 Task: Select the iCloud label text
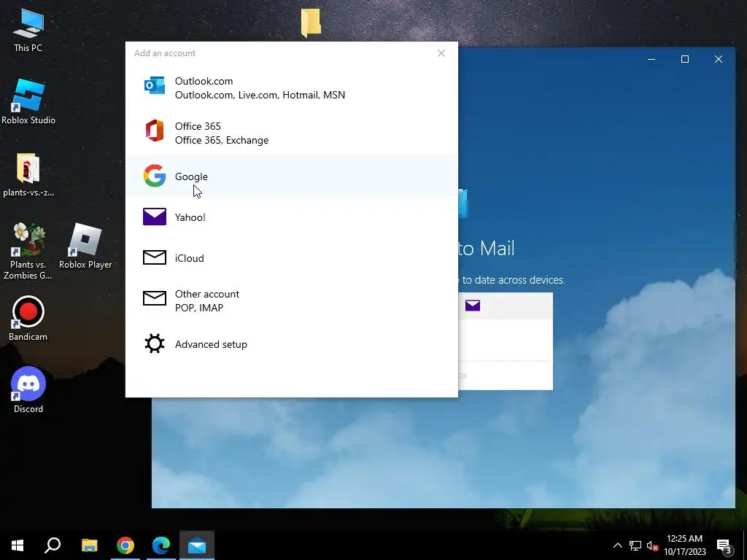pyautogui.click(x=189, y=258)
